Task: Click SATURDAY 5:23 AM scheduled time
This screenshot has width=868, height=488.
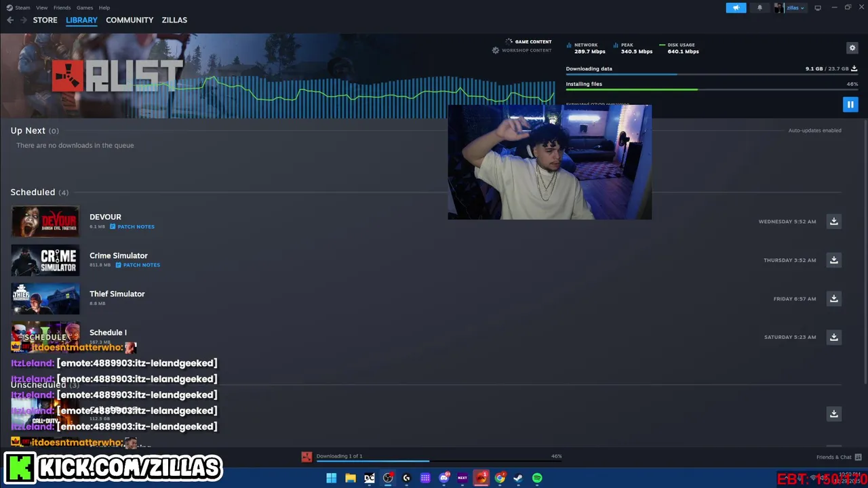Action: click(790, 338)
